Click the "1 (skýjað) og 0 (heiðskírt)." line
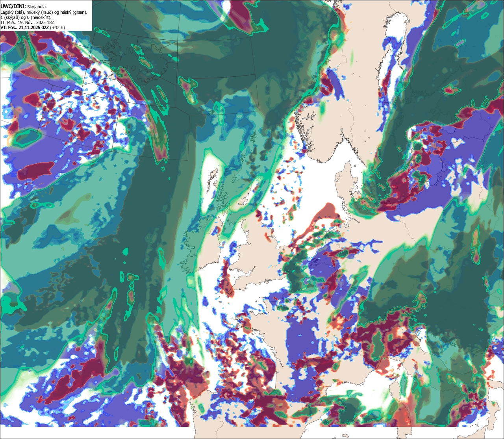The width and height of the screenshot is (504, 439). pos(26,17)
